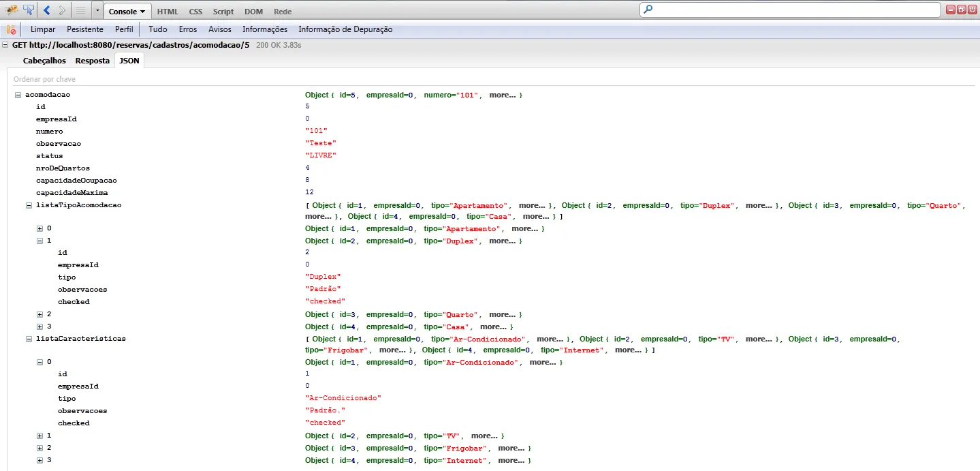Screen dimensions: 980x471
Task: Filter console to show only Erros
Action: click(188, 29)
